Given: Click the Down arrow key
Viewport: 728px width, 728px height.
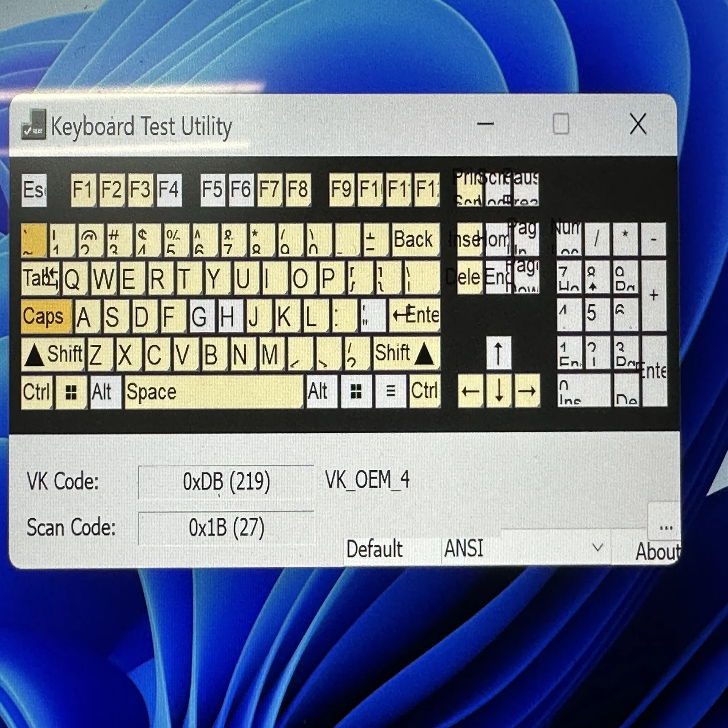Looking at the screenshot, I should [x=499, y=391].
